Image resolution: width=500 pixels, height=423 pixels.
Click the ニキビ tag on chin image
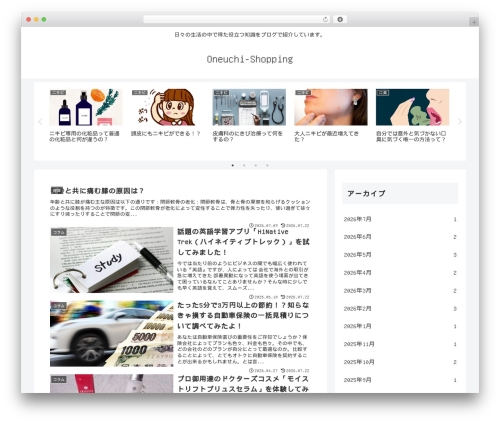tap(303, 92)
